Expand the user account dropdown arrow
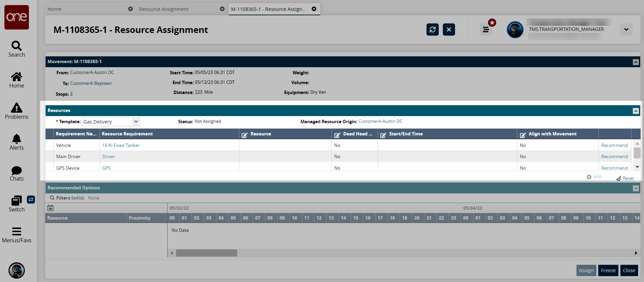This screenshot has width=644, height=282. pos(626,30)
